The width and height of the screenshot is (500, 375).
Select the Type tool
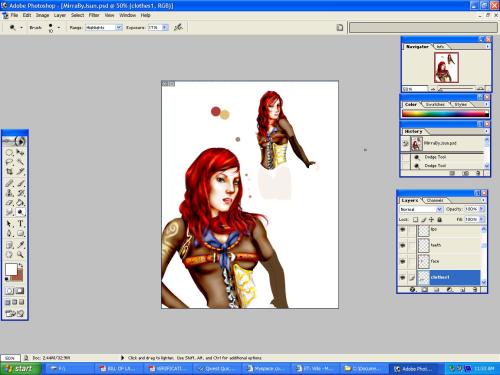tap(20, 224)
